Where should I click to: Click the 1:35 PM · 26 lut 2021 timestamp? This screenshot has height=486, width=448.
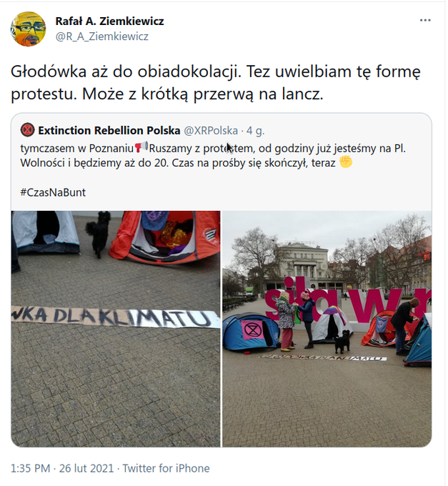click(62, 468)
